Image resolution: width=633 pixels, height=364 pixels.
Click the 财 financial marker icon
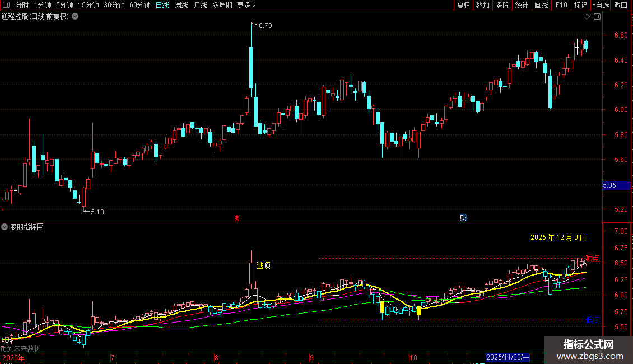463,218
